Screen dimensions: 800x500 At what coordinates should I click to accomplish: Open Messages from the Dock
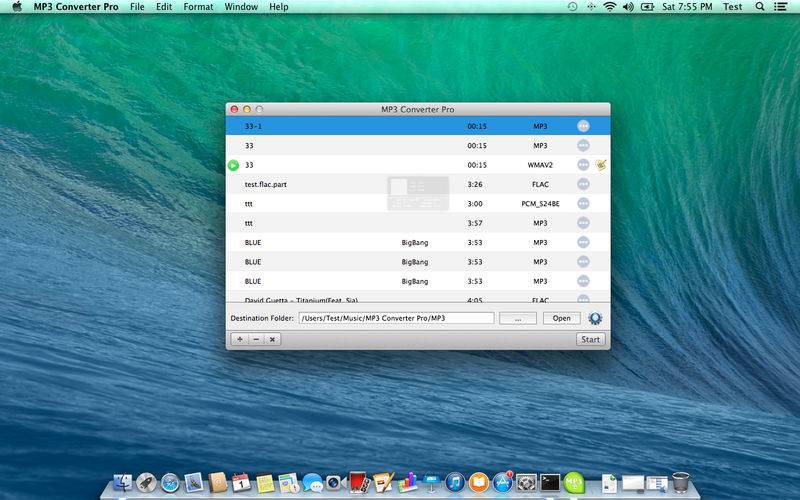pos(312,482)
